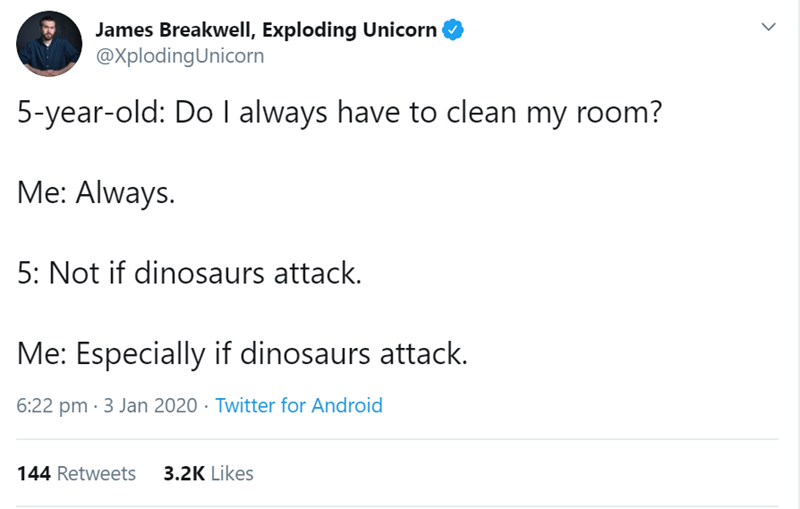The image size is (800, 509).
Task: Click the "Retweets" label
Action: click(96, 473)
